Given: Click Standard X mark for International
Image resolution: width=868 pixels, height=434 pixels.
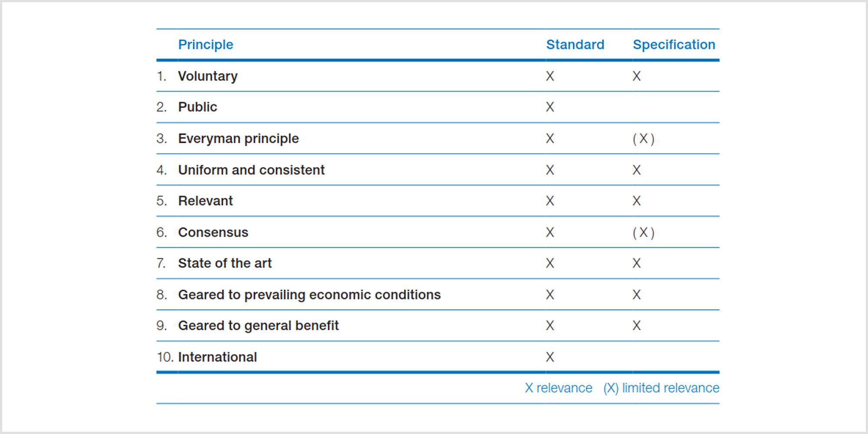Looking at the screenshot, I should [x=550, y=357].
